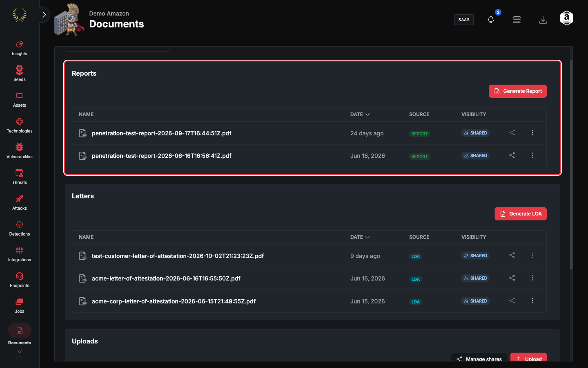
Task: Open more options for test-customer letter
Action: (532, 255)
